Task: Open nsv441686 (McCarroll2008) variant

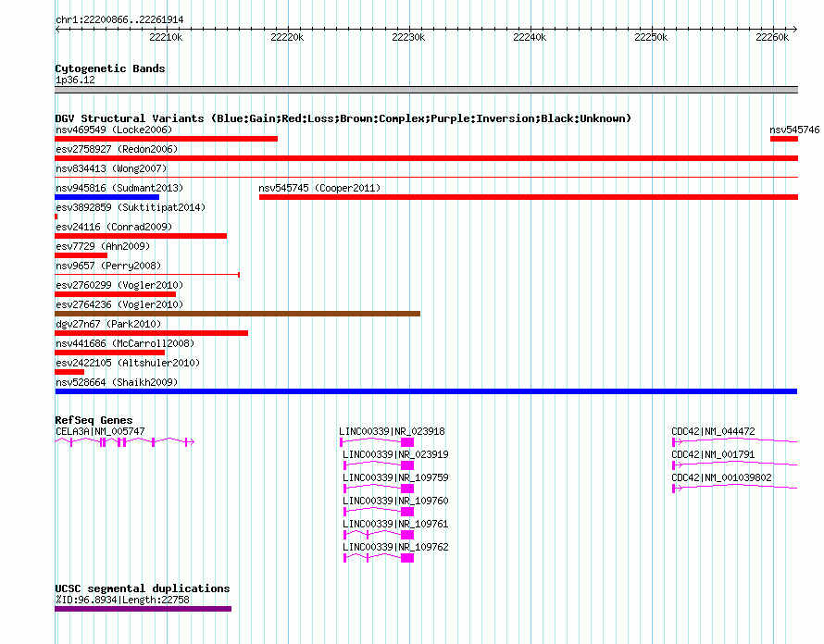Action: [x=125, y=343]
